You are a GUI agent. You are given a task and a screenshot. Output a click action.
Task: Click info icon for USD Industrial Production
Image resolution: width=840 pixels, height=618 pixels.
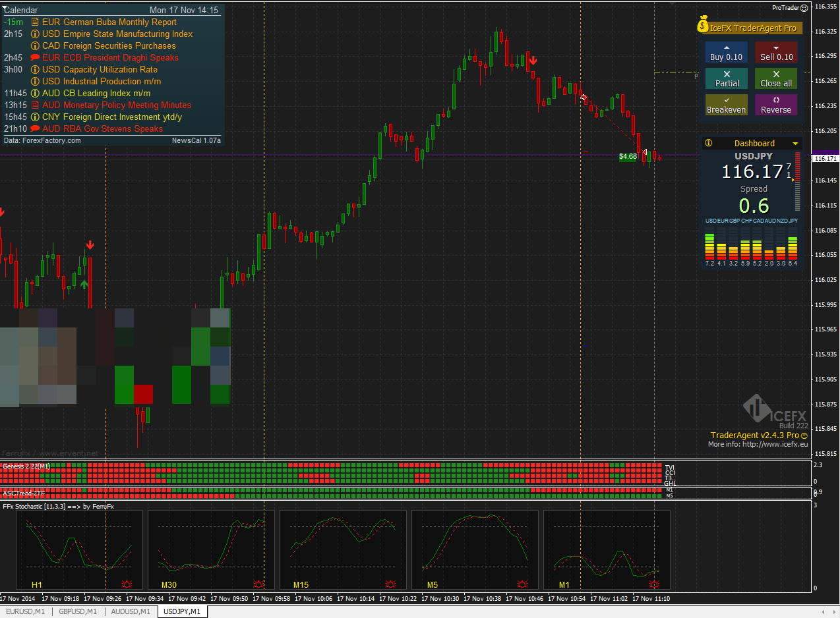[35, 81]
